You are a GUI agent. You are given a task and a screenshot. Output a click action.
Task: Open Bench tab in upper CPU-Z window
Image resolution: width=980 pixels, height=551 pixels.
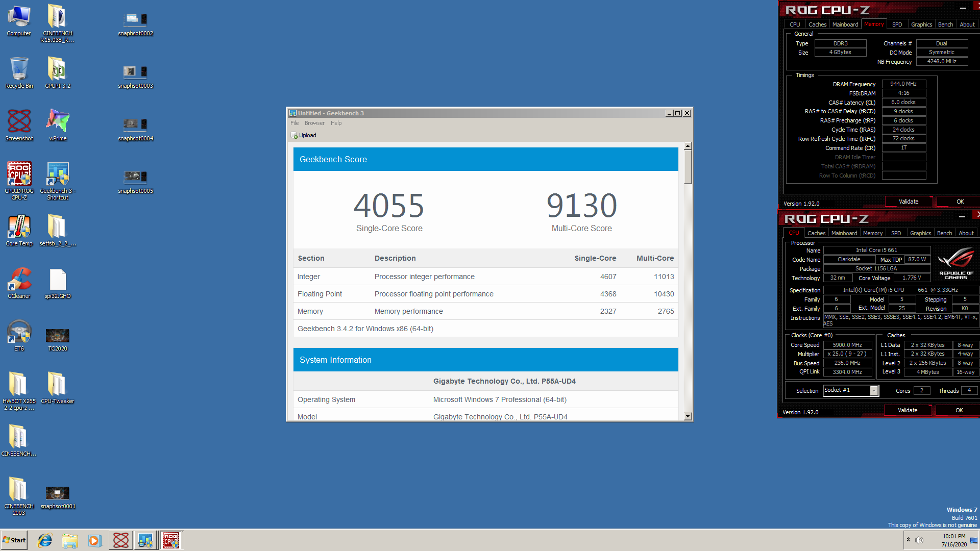[x=945, y=24]
